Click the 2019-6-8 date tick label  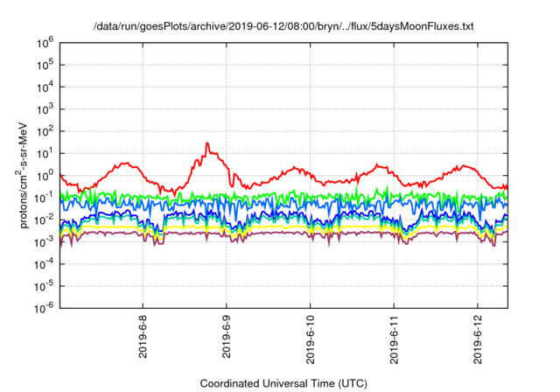click(x=143, y=337)
